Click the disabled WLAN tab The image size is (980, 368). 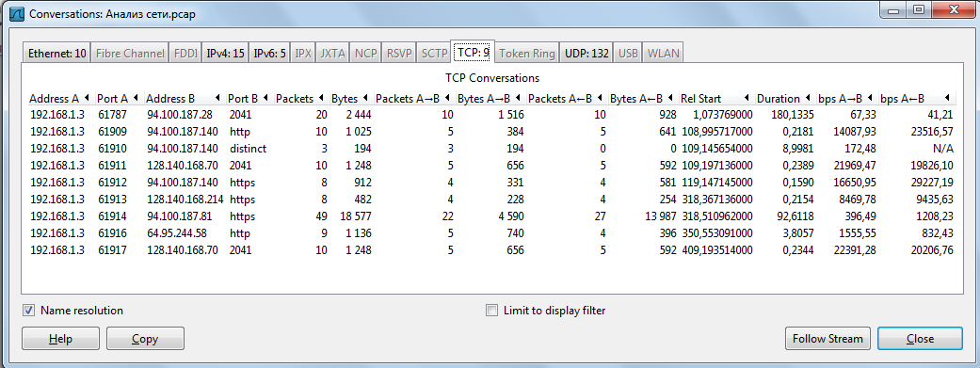tap(663, 54)
